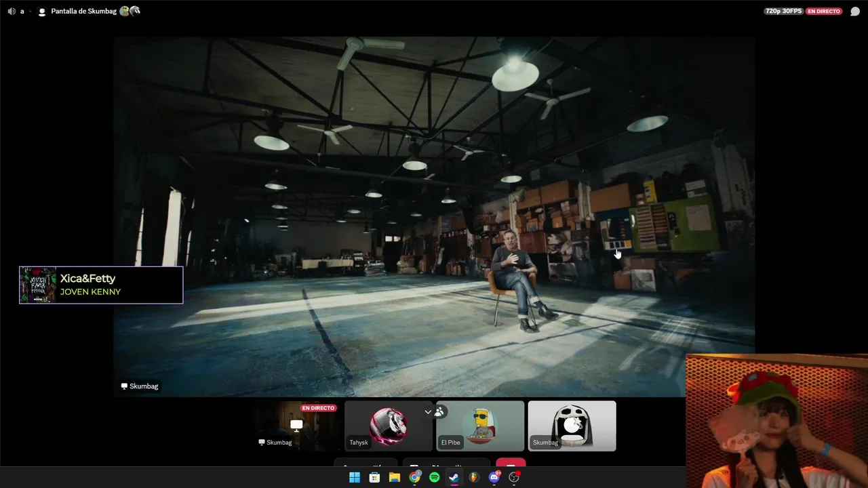Viewport: 868px width, 488px height.
Task: Click the JOVEN KENNY artist text
Action: (x=90, y=292)
